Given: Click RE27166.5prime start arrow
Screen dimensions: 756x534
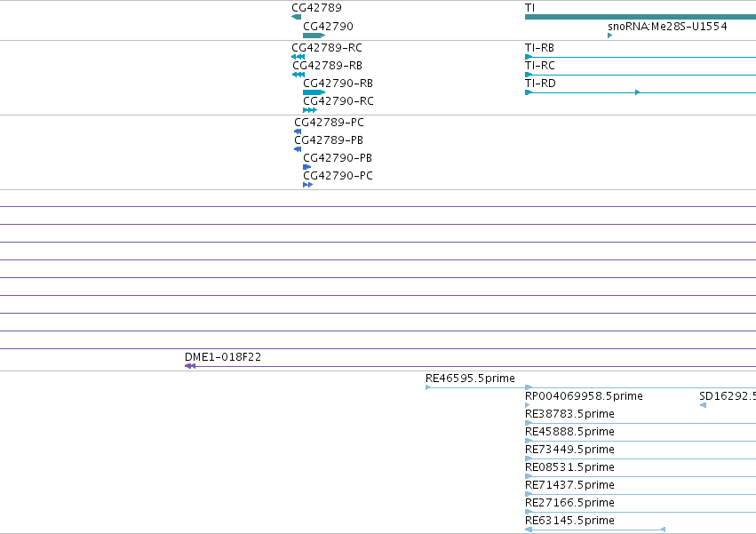Looking at the screenshot, I should click(x=529, y=513).
